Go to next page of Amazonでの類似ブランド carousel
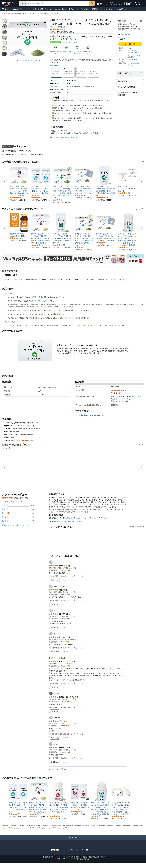 tap(141, 467)
